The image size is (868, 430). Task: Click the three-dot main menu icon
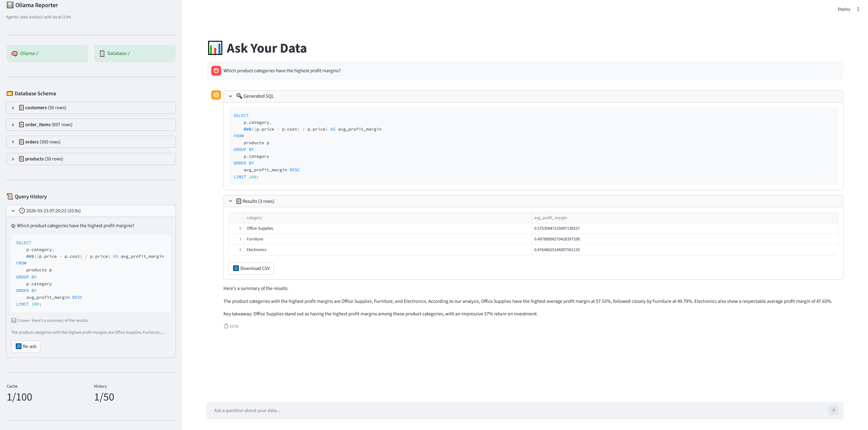tap(858, 9)
